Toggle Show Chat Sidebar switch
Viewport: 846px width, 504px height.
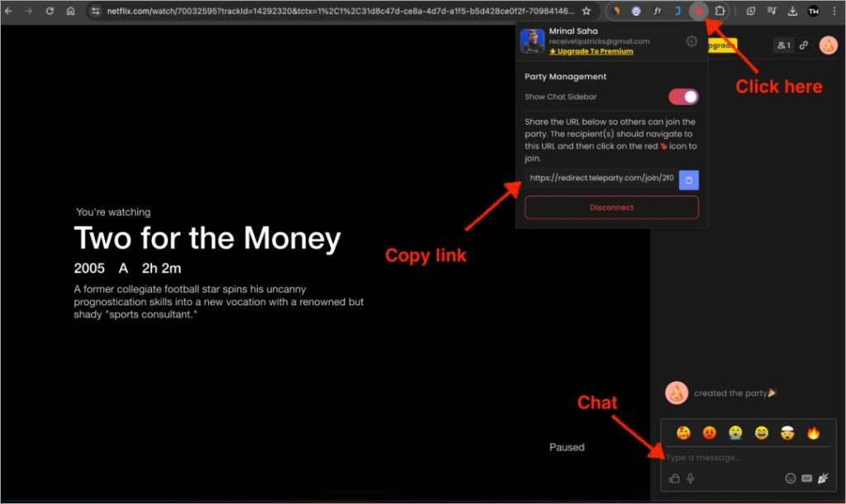click(x=683, y=97)
